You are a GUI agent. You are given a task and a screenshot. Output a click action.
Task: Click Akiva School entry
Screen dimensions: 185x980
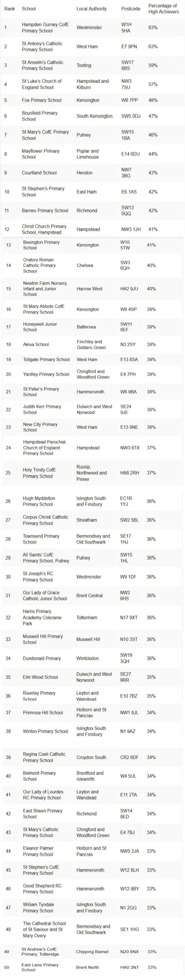(x=36, y=345)
